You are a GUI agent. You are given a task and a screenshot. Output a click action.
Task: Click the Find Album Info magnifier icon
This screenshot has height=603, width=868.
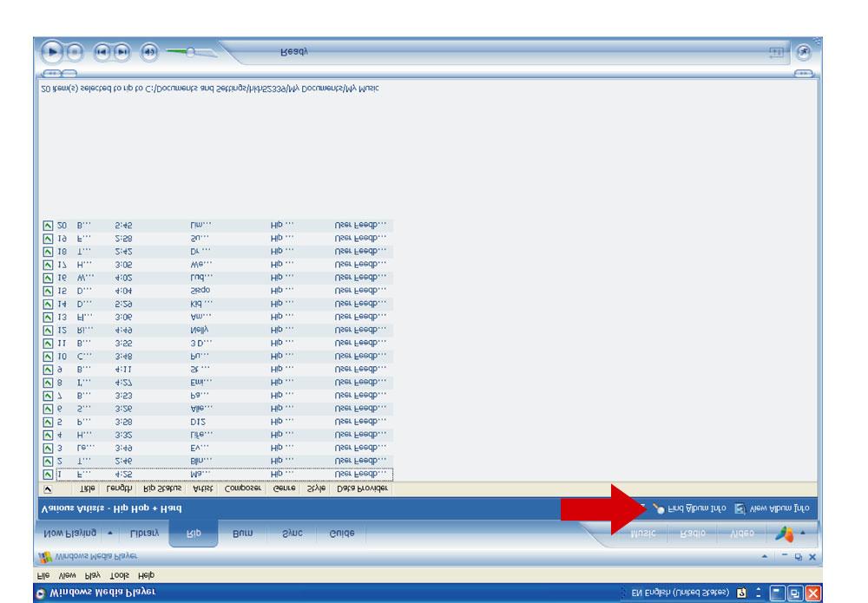(658, 508)
